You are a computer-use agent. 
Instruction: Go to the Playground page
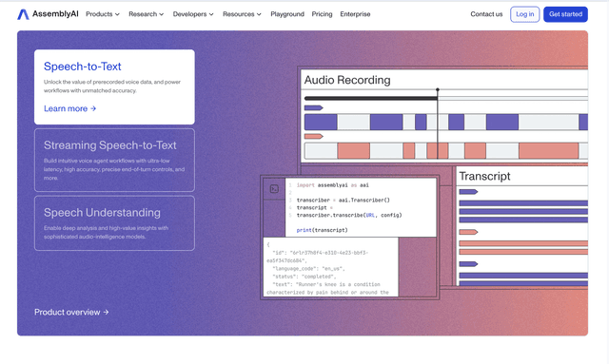pyautogui.click(x=287, y=14)
